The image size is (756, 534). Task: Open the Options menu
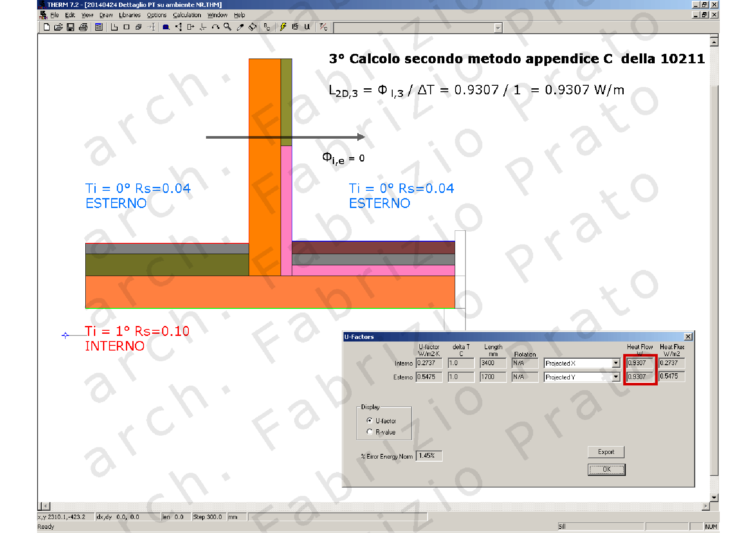157,15
